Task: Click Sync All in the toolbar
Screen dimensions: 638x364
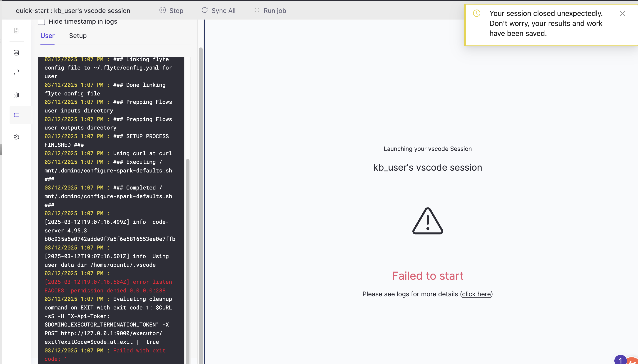Action: [218, 10]
